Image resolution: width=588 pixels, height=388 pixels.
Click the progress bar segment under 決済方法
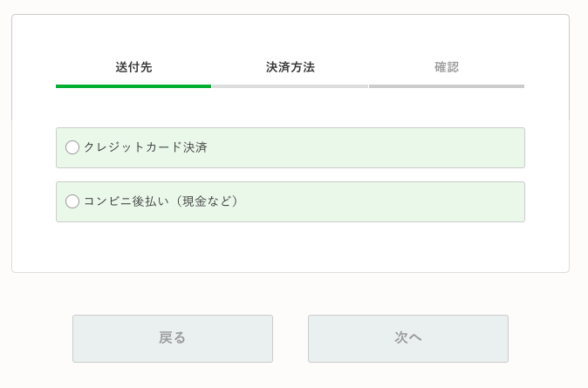290,86
